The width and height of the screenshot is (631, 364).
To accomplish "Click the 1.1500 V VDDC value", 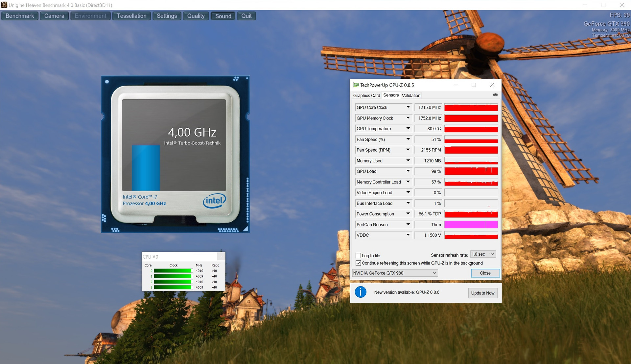I will (429, 235).
